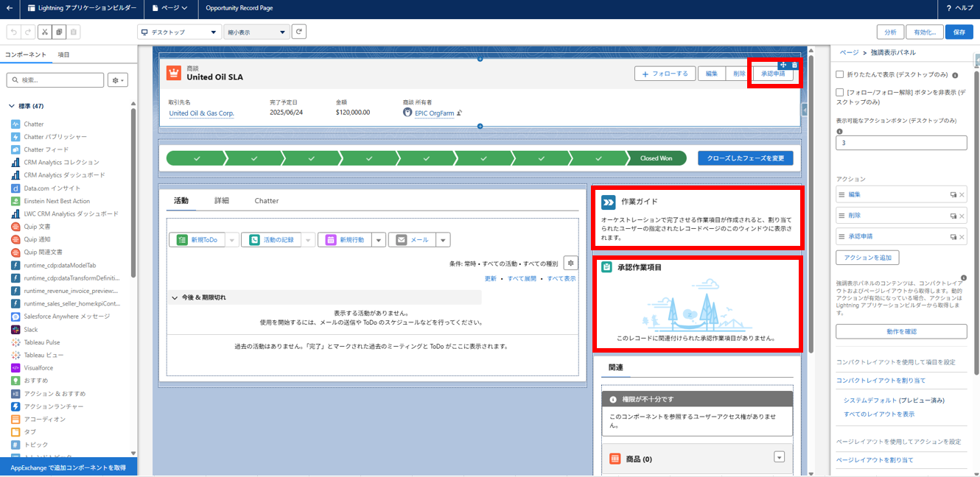
Task: Click AppExchange で追加コンポーネントを取得 bar
Action: 69,467
